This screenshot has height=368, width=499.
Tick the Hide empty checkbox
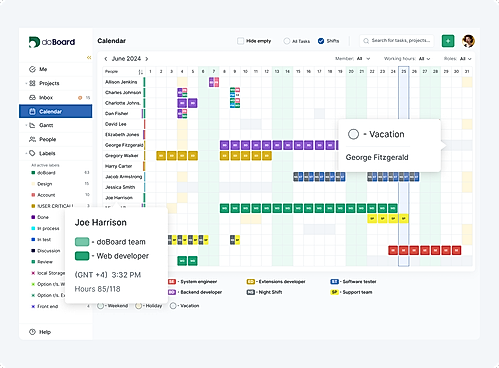coord(240,41)
